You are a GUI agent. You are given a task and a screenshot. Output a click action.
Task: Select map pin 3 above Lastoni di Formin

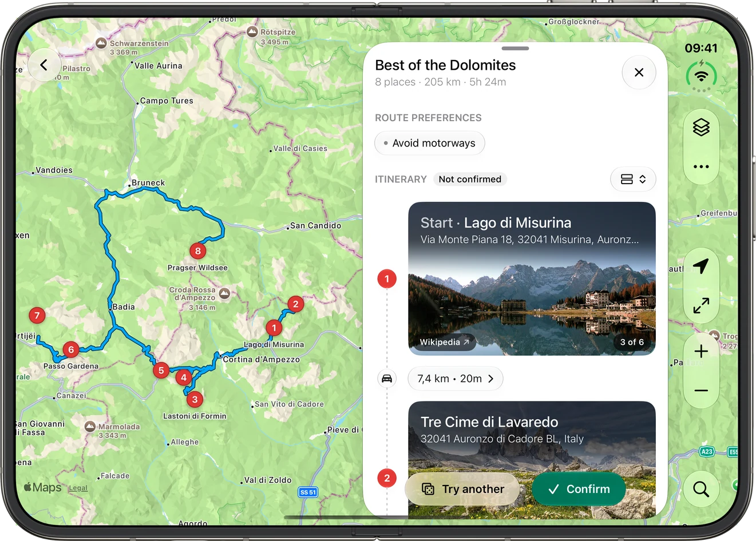195,399
